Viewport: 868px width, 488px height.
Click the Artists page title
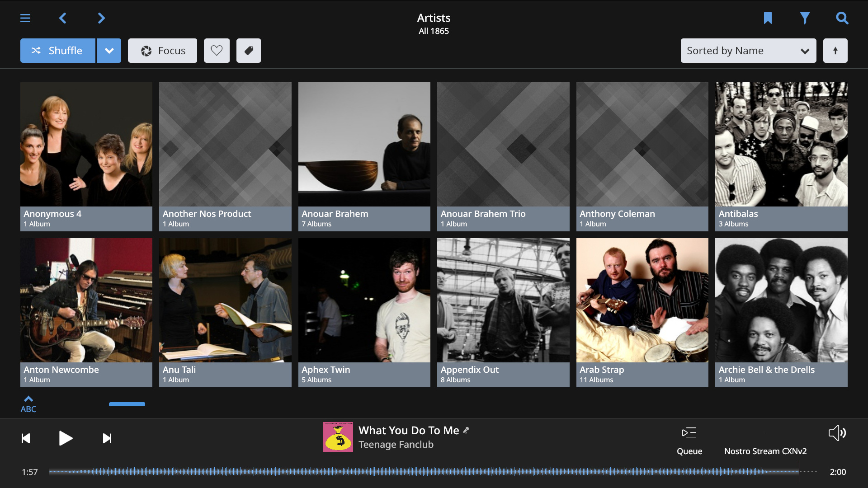coord(434,18)
